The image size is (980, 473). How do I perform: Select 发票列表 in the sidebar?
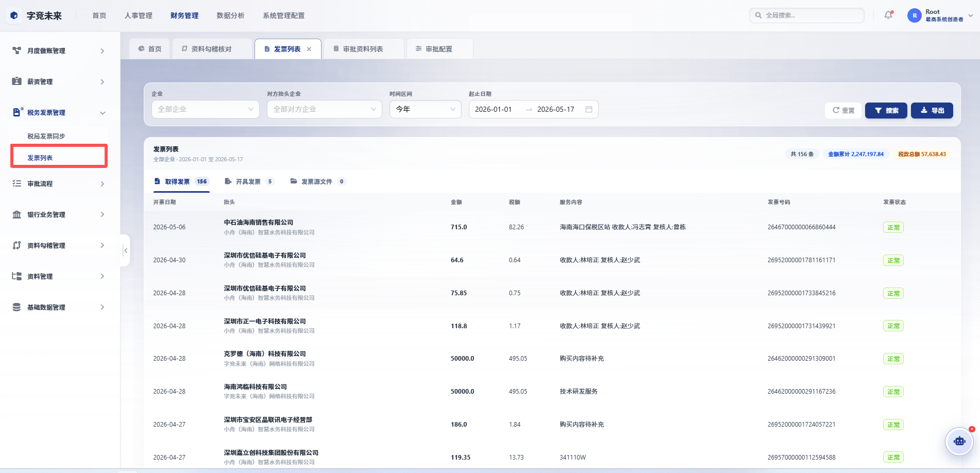pos(40,158)
